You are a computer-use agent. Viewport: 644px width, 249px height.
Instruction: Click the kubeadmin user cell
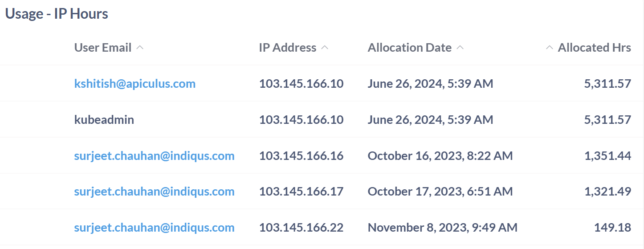click(104, 119)
